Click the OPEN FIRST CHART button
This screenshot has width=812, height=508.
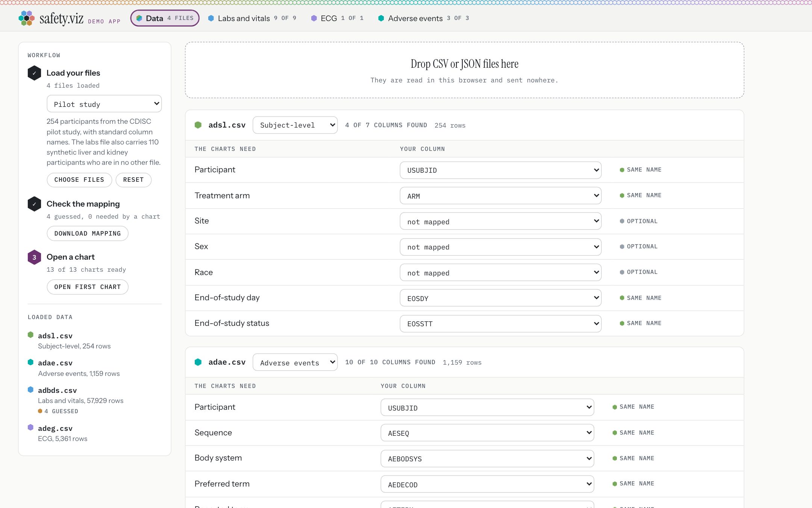[x=88, y=287]
